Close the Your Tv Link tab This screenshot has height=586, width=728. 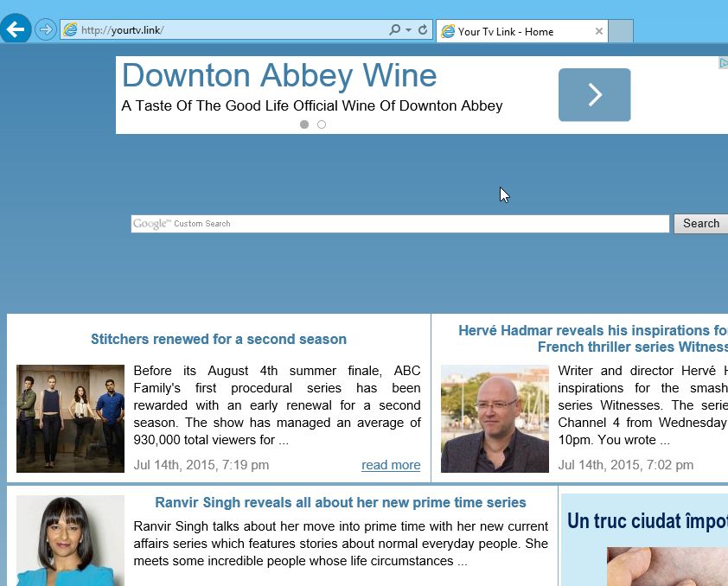pyautogui.click(x=599, y=31)
